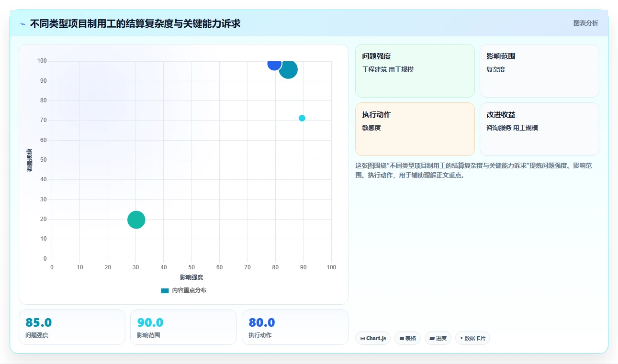Click the icon in the 表格 tag

coord(402,339)
